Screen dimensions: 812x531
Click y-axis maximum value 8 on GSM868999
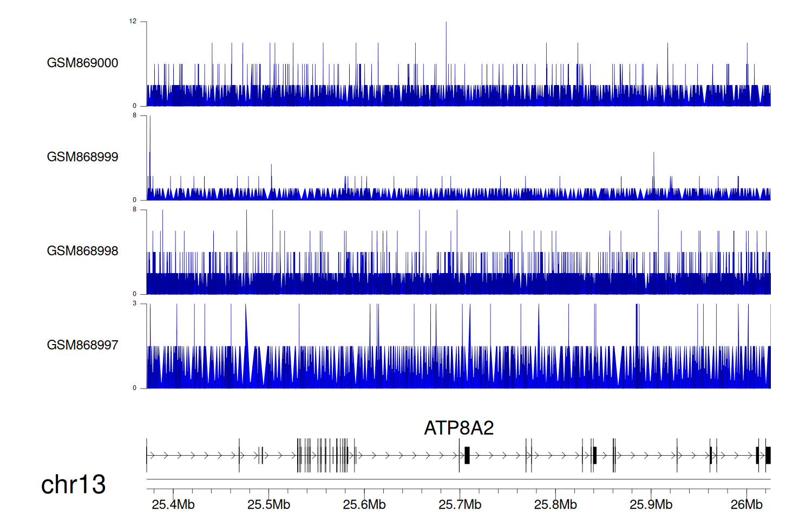point(135,115)
